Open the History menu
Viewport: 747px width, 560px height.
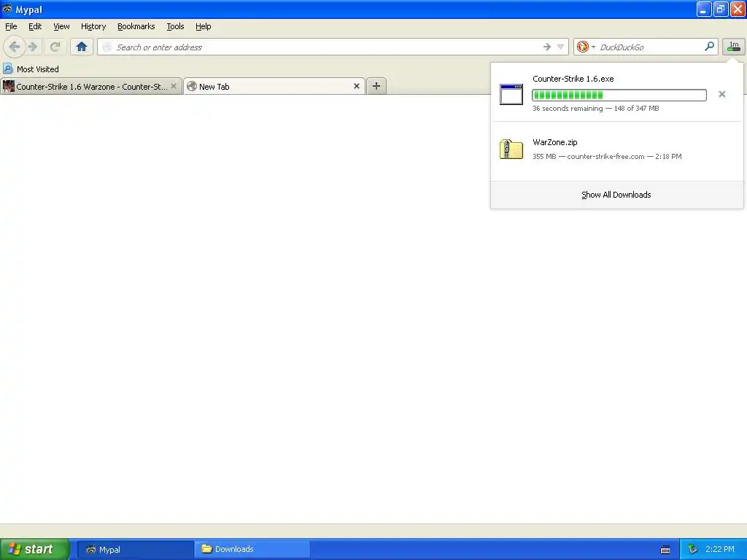93,26
